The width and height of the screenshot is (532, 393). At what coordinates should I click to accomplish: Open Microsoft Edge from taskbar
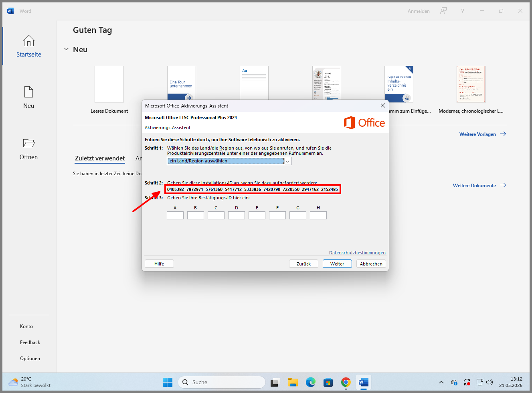click(311, 382)
